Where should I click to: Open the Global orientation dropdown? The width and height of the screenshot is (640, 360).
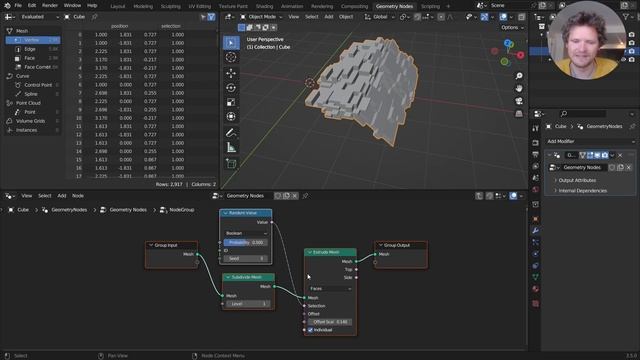click(x=380, y=17)
